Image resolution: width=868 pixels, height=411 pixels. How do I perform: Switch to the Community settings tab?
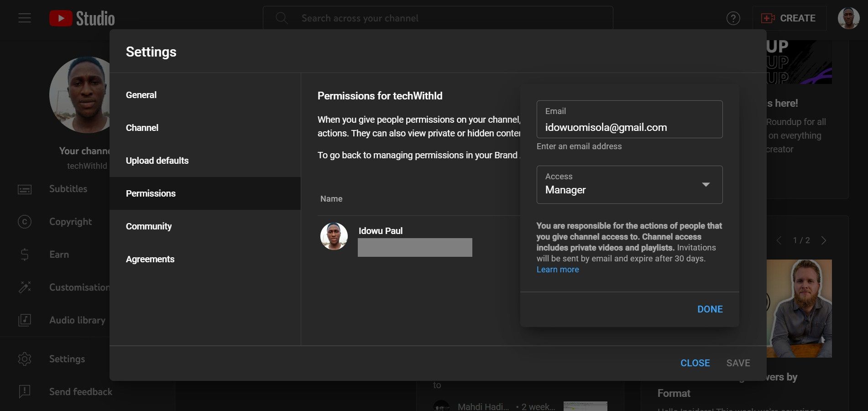(x=149, y=226)
